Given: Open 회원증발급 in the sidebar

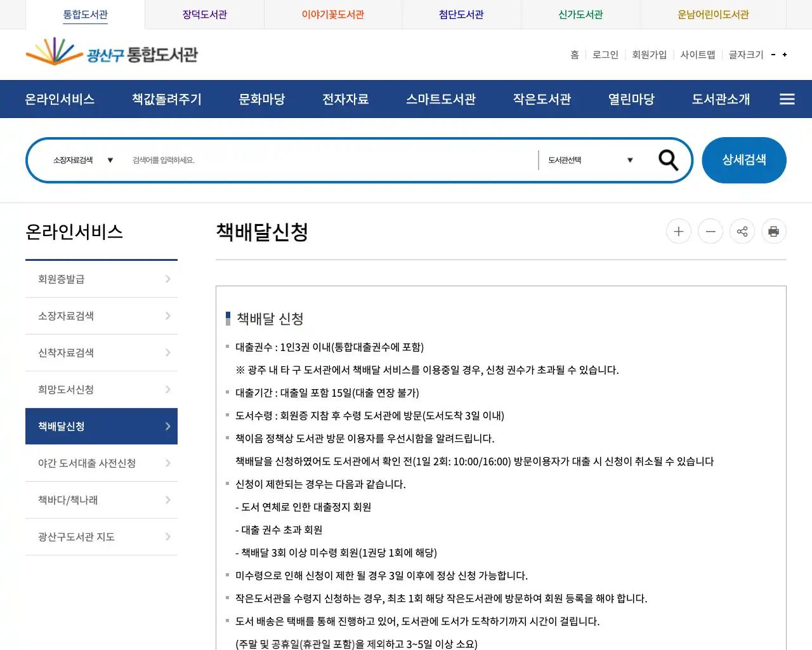Looking at the screenshot, I should click(x=101, y=279).
